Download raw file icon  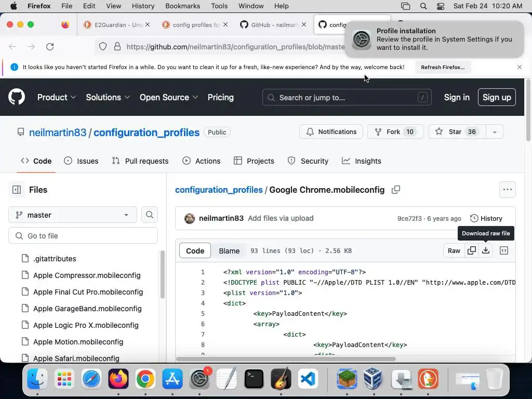486,250
